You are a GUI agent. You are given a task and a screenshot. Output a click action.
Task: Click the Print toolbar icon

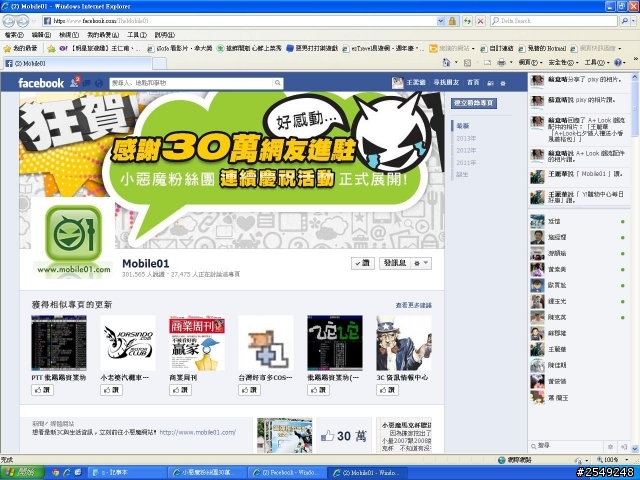point(501,62)
